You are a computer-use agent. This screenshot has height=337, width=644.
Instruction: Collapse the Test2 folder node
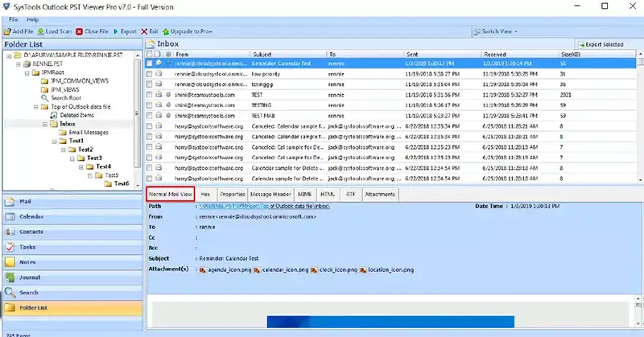pyautogui.click(x=63, y=150)
